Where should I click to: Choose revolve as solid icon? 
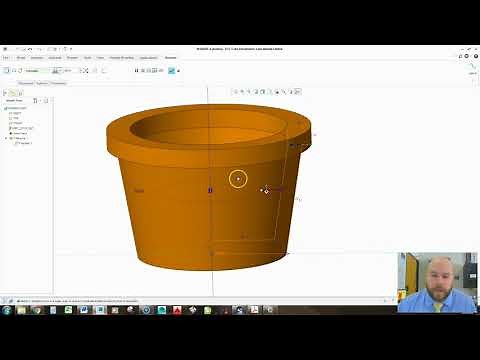click(6, 70)
